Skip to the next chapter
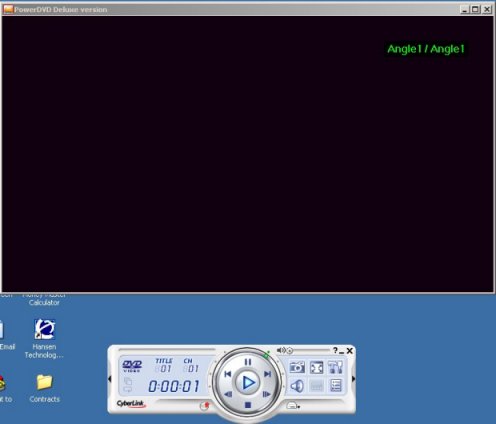496x424 pixels. point(267,374)
